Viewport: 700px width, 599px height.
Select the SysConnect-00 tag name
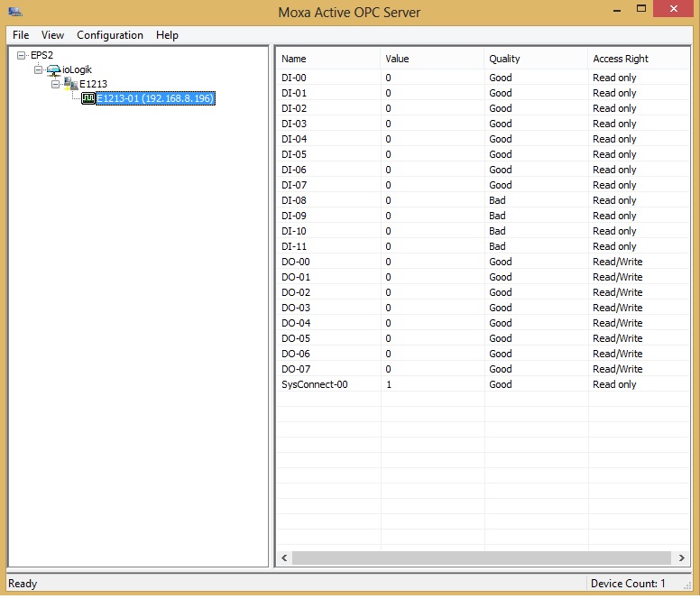314,384
